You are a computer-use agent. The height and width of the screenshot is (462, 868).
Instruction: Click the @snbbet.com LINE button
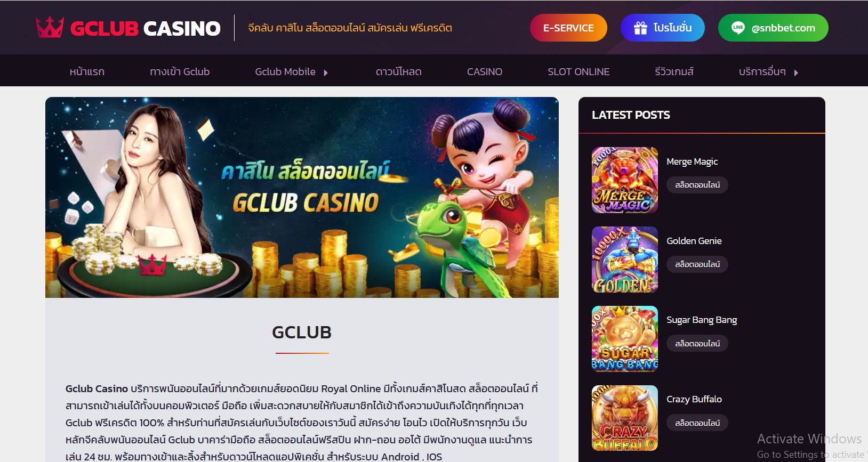pyautogui.click(x=773, y=28)
